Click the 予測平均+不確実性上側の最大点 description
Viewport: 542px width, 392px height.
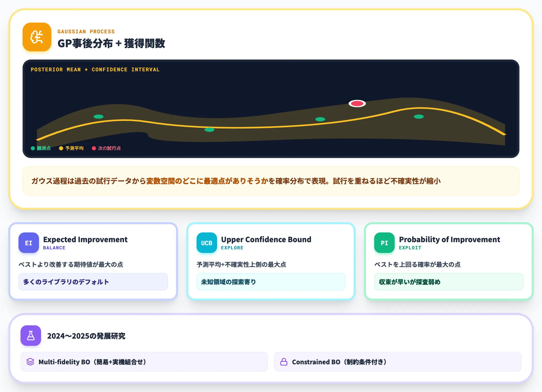(241, 264)
